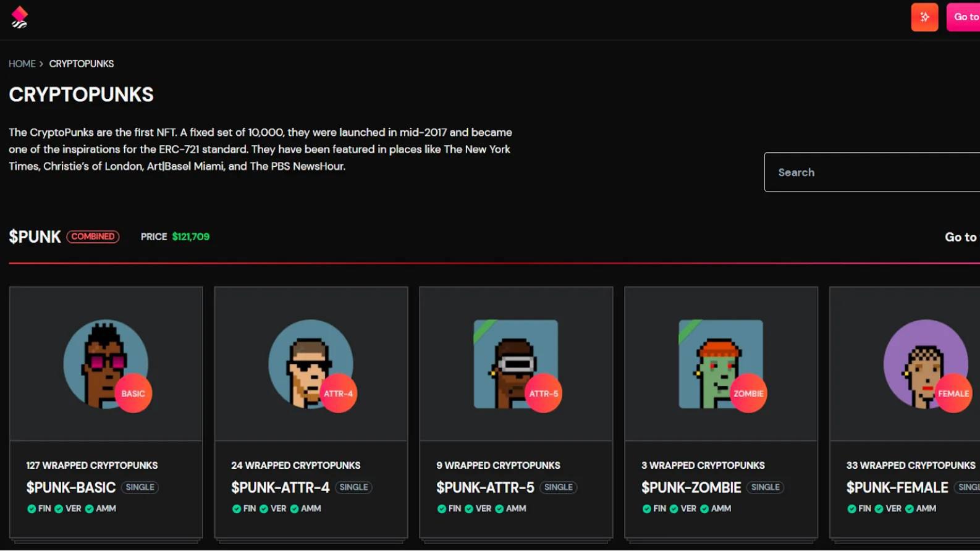Click the SINGLE badge beside $PUNK-BASIC
The width and height of the screenshot is (980, 551).
pyautogui.click(x=140, y=487)
